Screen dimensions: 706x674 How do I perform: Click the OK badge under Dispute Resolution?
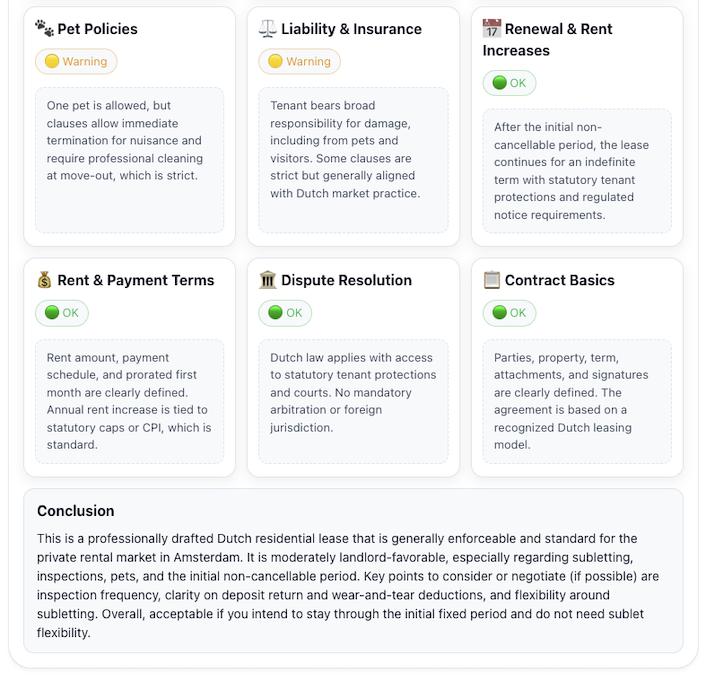285,313
